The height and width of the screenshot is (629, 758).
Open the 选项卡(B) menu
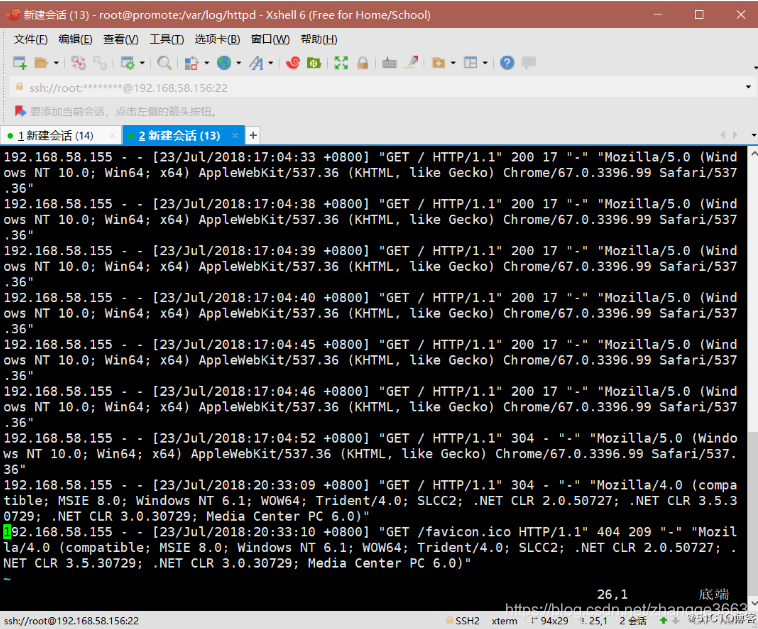pyautogui.click(x=218, y=39)
